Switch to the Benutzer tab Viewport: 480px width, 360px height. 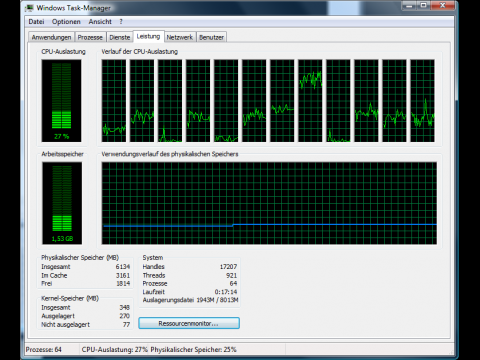point(211,37)
